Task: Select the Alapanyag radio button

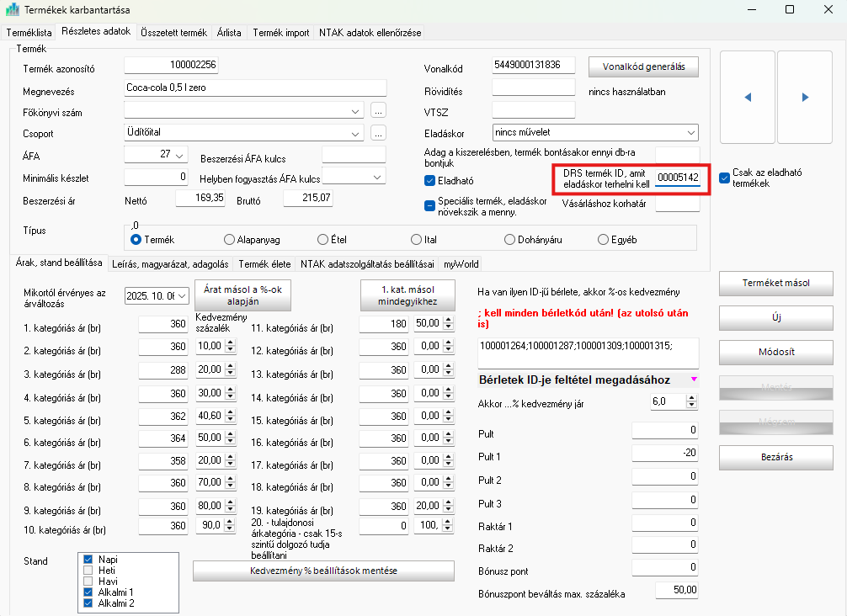Action: pos(229,240)
